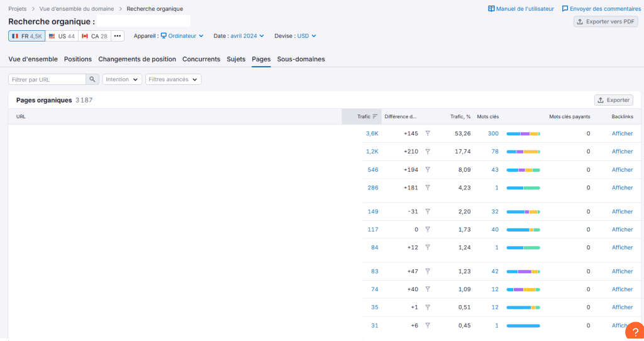Open the Intention filter dropdown
The image size is (644, 341).
[x=122, y=79]
